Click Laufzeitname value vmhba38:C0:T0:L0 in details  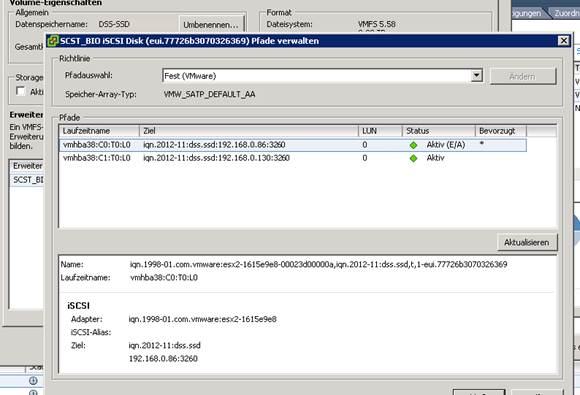pyautogui.click(x=164, y=277)
